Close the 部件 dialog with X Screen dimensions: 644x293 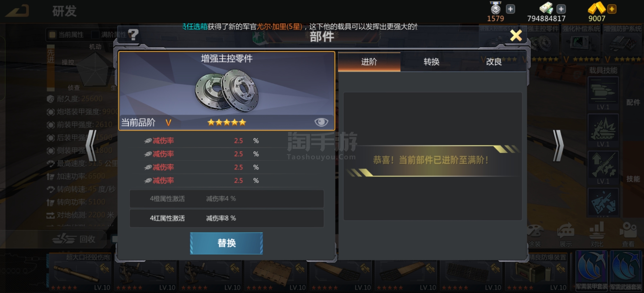point(516,36)
